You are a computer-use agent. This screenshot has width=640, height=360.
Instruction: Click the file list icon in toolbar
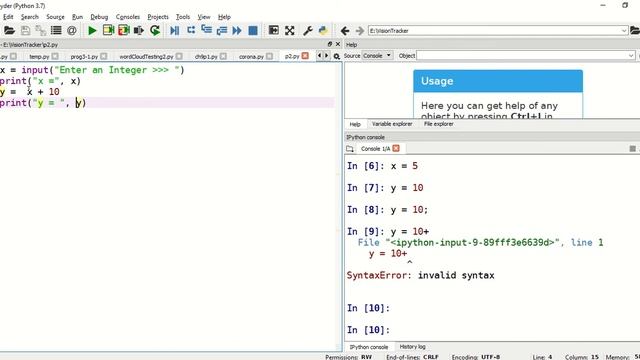pos(56,31)
